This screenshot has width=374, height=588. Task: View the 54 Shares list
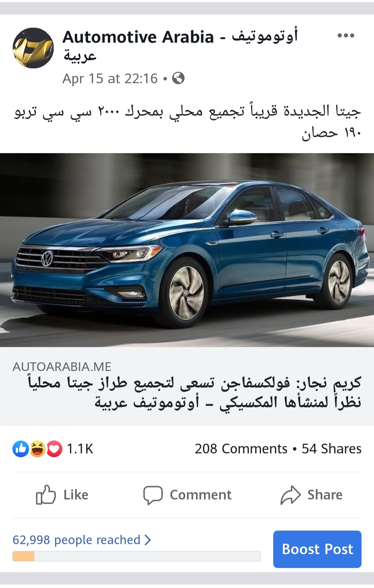pos(331,449)
